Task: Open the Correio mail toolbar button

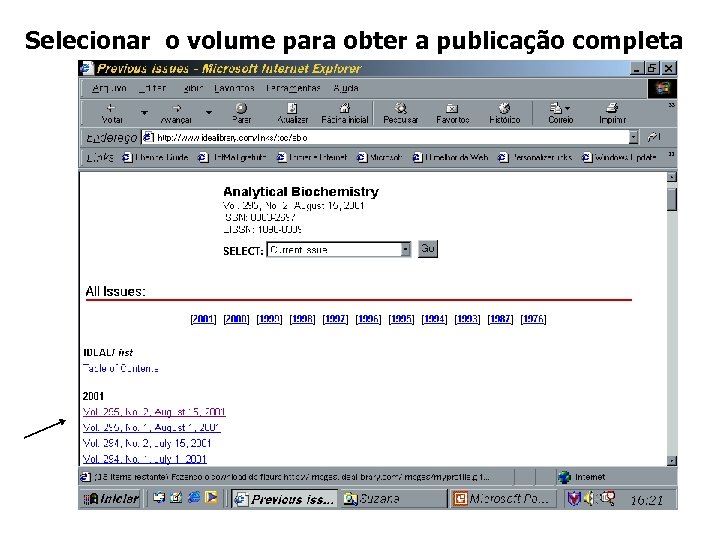Action: point(561,113)
